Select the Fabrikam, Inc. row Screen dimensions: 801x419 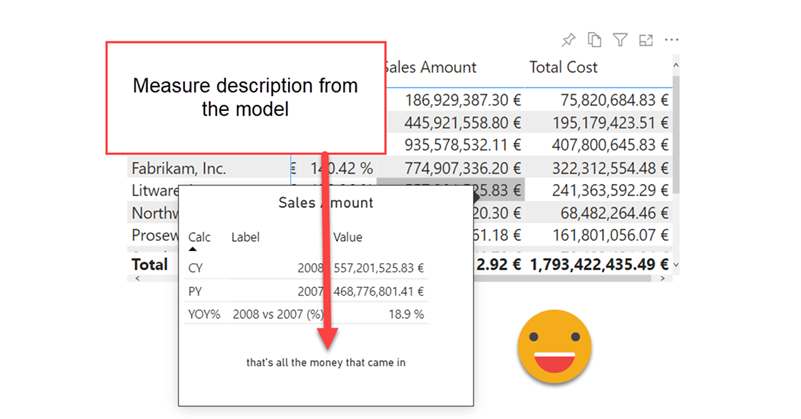click(x=179, y=168)
